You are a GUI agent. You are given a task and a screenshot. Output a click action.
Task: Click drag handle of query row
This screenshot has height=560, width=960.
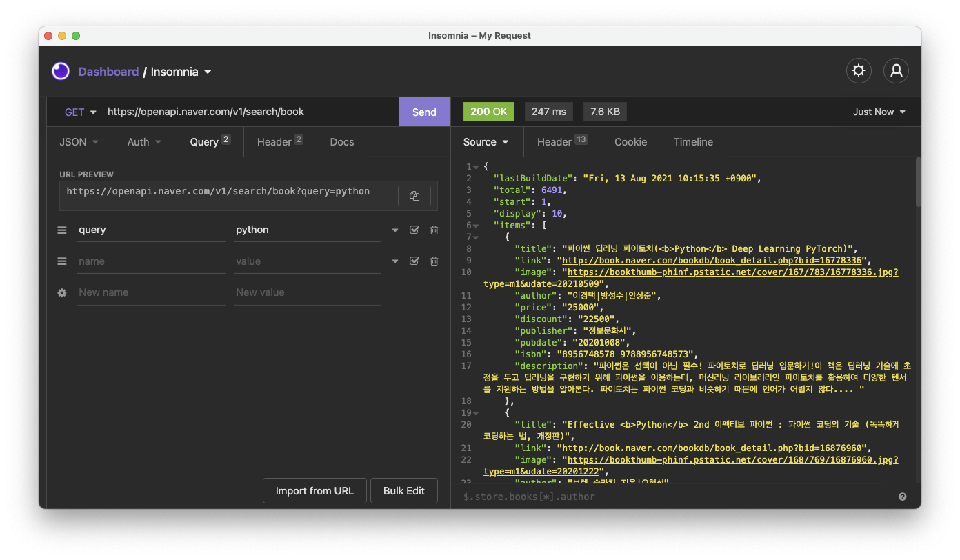(62, 230)
